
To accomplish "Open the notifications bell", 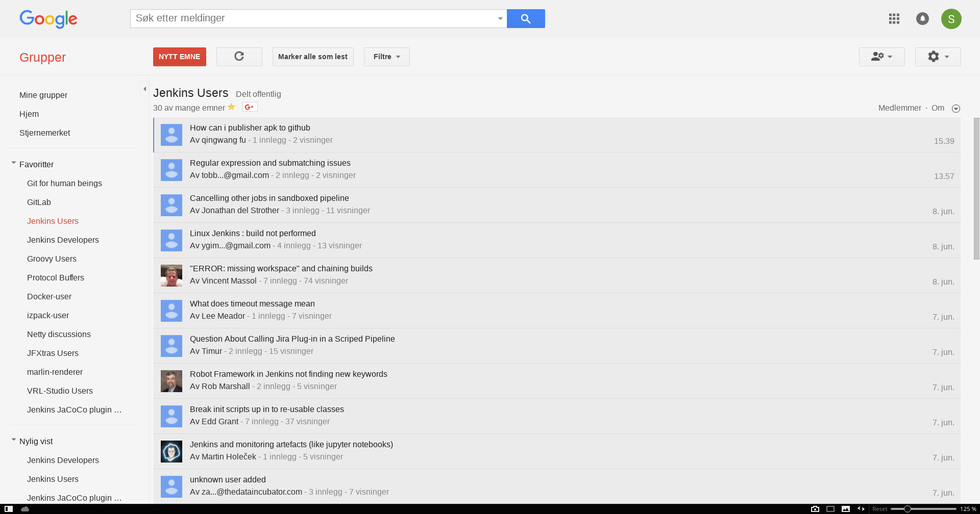I will pos(922,19).
